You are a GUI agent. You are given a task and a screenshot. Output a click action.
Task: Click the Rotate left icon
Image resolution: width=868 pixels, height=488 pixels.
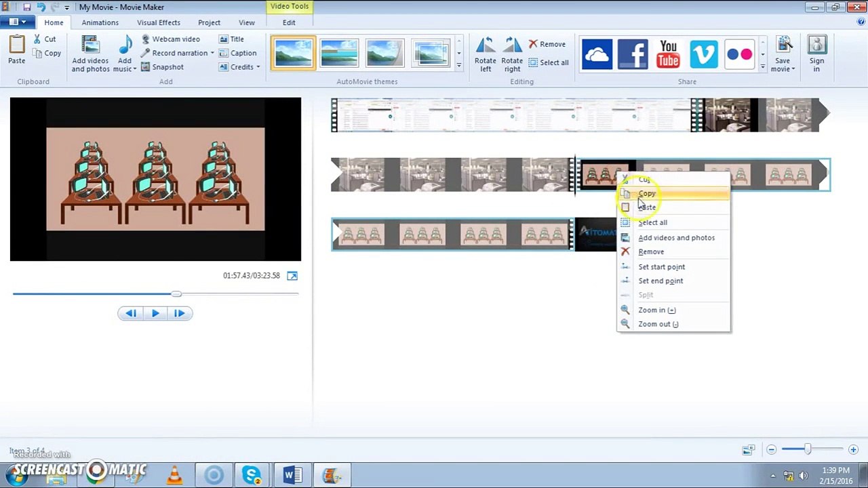485,45
